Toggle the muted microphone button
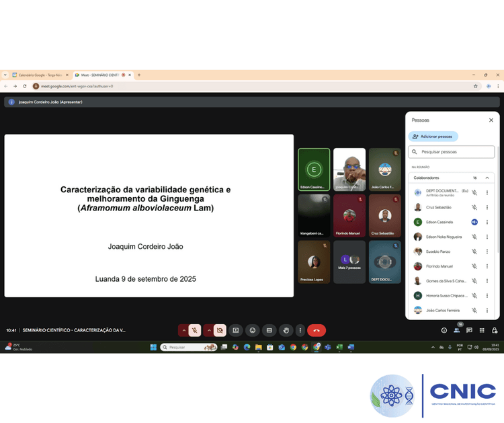The height and width of the screenshot is (423, 504). point(194,330)
